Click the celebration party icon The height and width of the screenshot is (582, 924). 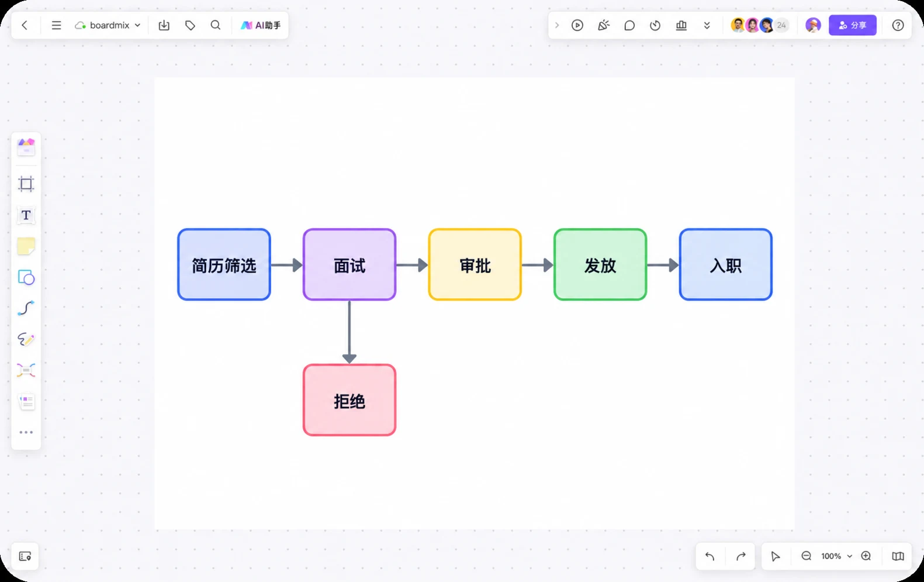point(604,25)
